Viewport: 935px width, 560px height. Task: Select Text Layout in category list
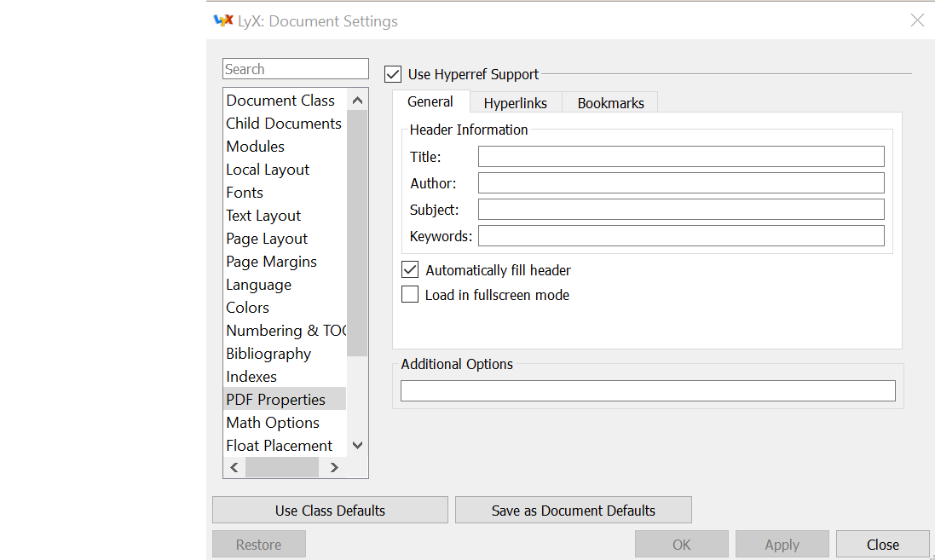pyautogui.click(x=285, y=216)
